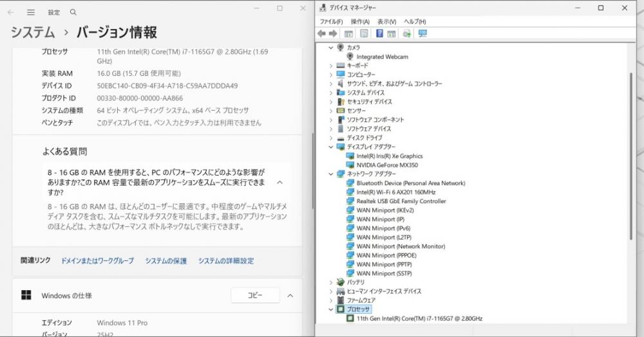Click device ID value 50EBC140-CB09-4F34-A718-C59AA7DDDA49

[167, 86]
